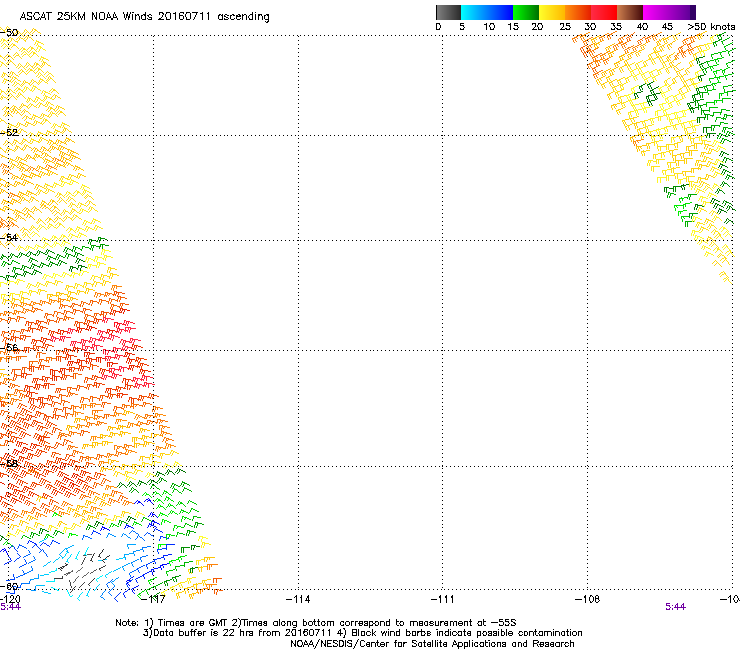
Task: Click the black possibly contaminated wind barbs cluster
Action: tap(81, 570)
